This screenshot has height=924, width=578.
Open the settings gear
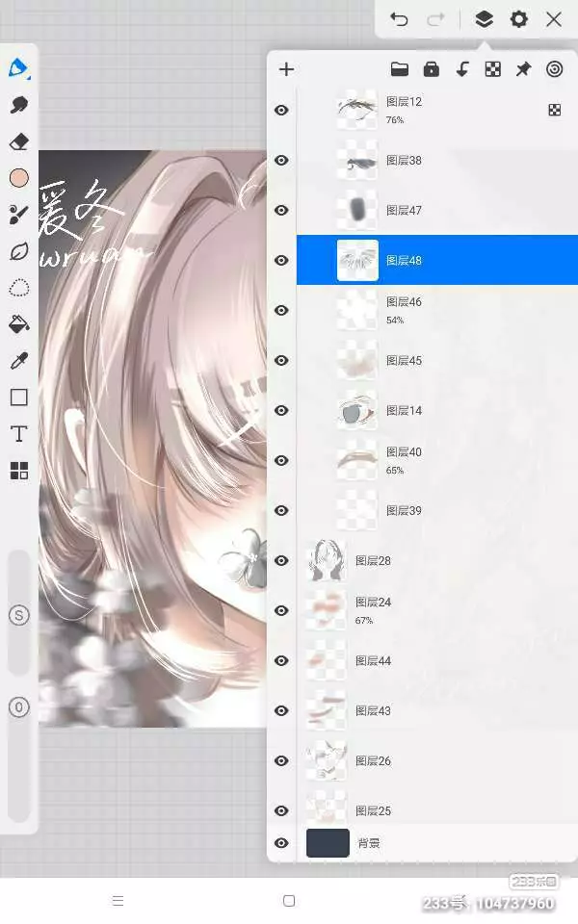click(x=519, y=19)
